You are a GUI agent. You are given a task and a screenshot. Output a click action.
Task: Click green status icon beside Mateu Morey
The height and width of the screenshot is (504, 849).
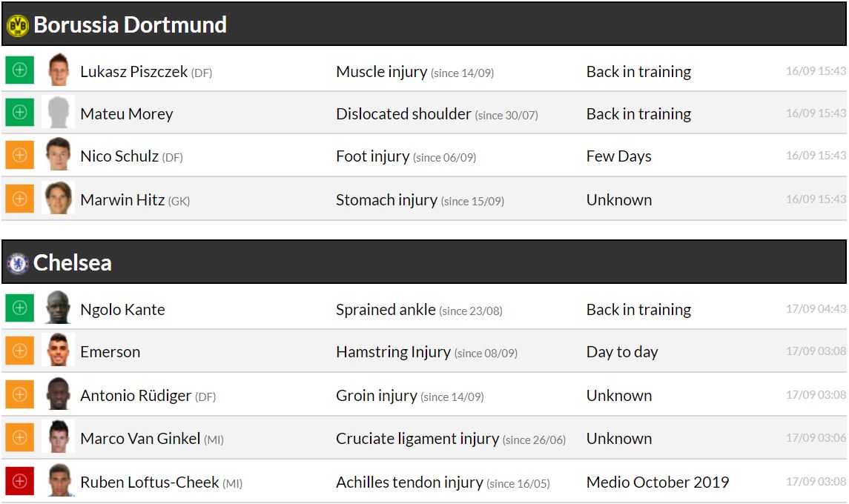(x=20, y=113)
